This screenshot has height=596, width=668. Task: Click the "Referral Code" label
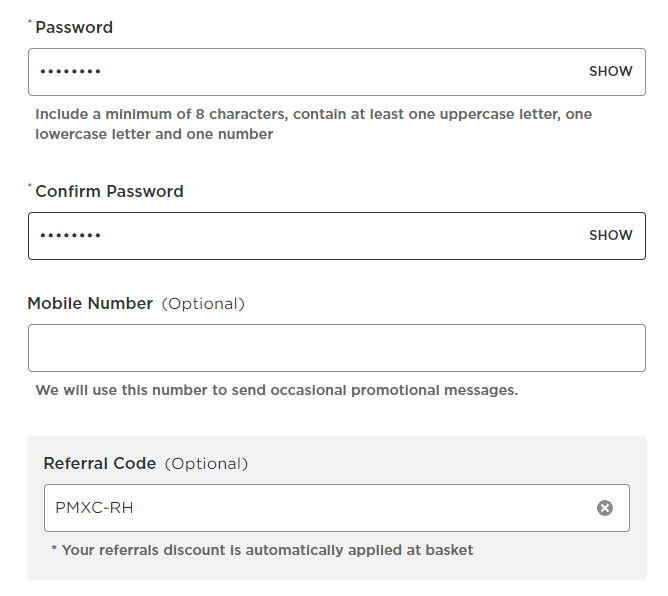(100, 464)
